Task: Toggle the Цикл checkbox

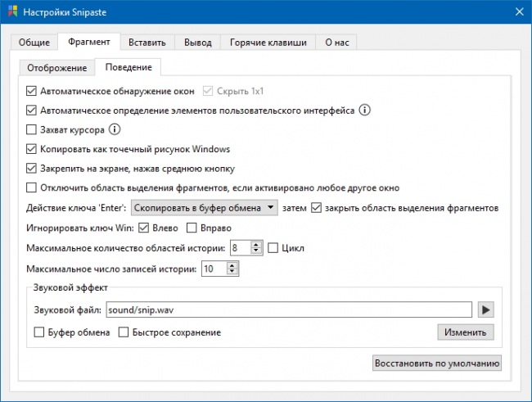Action: click(273, 248)
